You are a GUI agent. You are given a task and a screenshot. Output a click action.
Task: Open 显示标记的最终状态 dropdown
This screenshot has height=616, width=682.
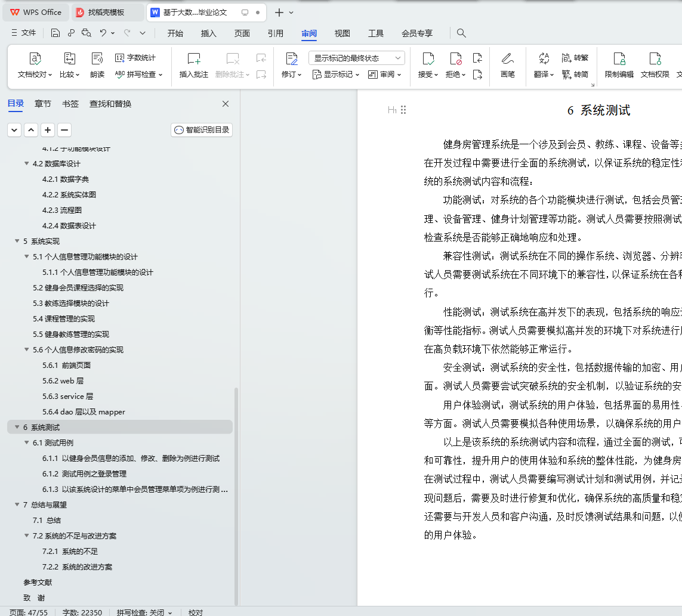coord(357,58)
